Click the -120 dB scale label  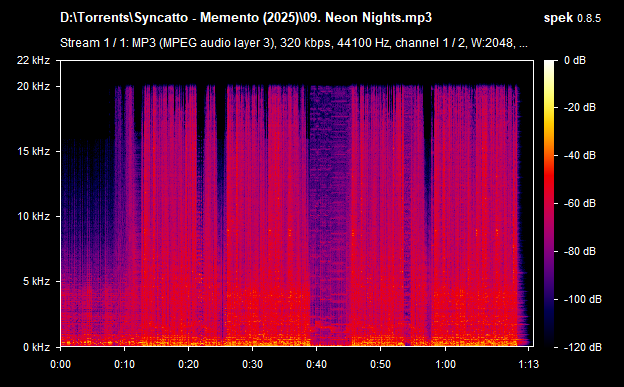[583, 347]
